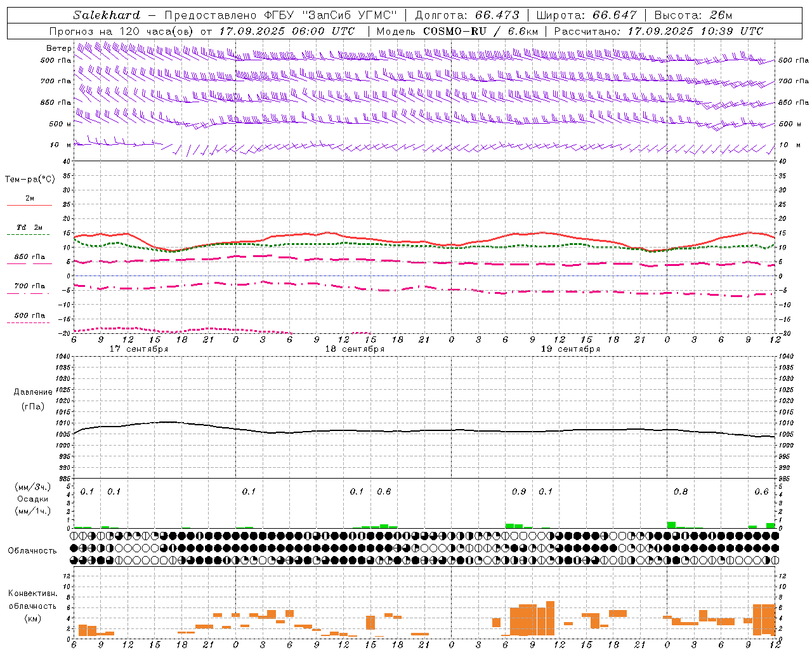Click the '0.9' precipitation value

tap(519, 492)
